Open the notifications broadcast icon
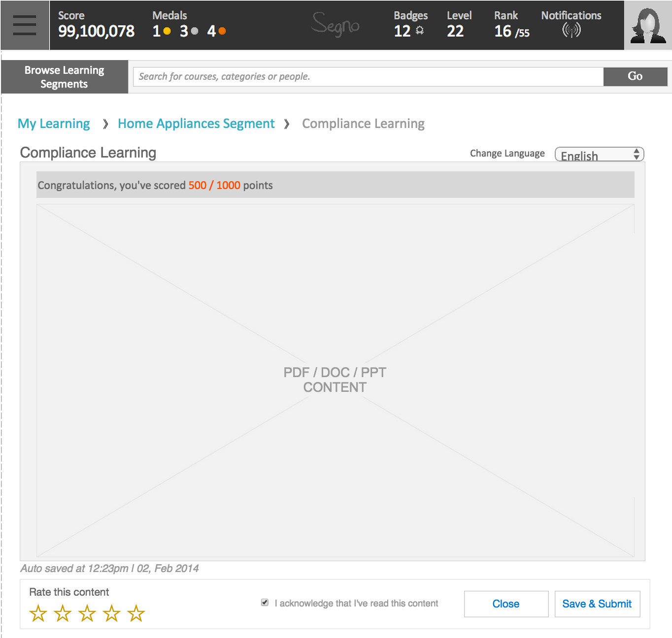Viewport: 672px width, 638px height. tap(571, 31)
